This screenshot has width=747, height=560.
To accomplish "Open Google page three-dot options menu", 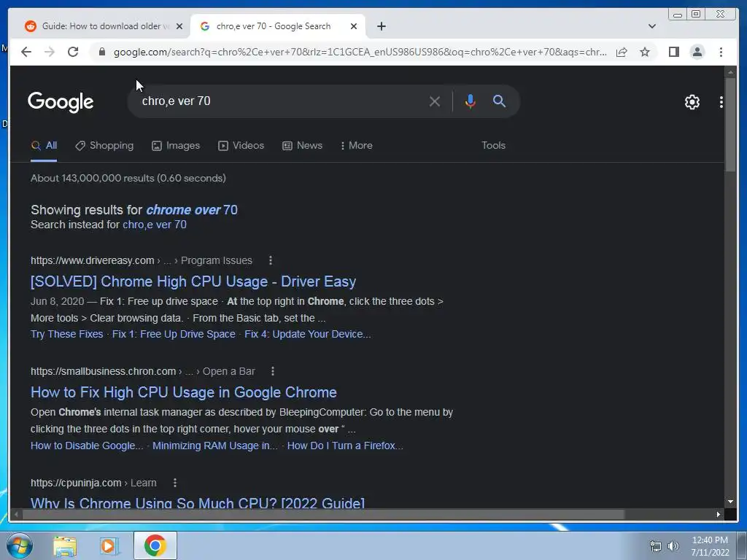I will (721, 102).
